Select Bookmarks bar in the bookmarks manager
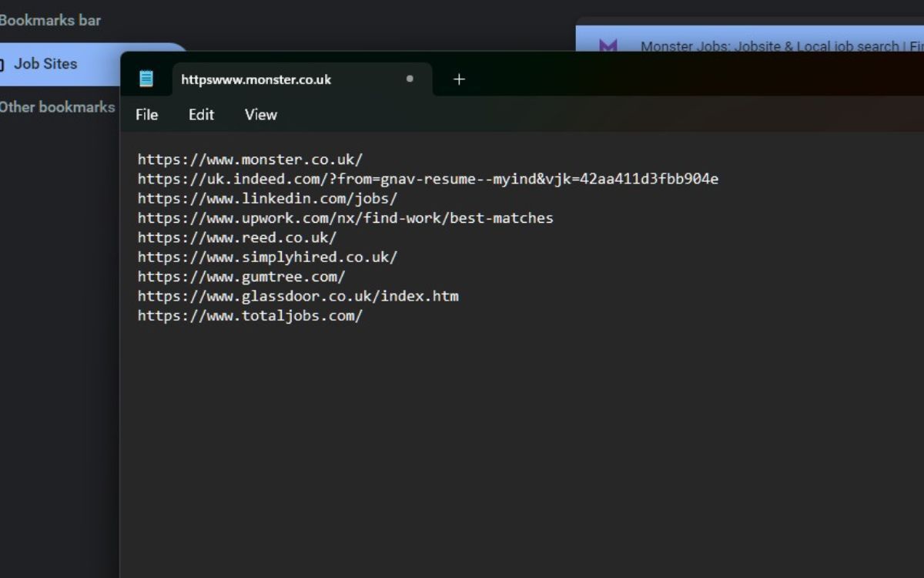The height and width of the screenshot is (578, 924). (x=50, y=21)
